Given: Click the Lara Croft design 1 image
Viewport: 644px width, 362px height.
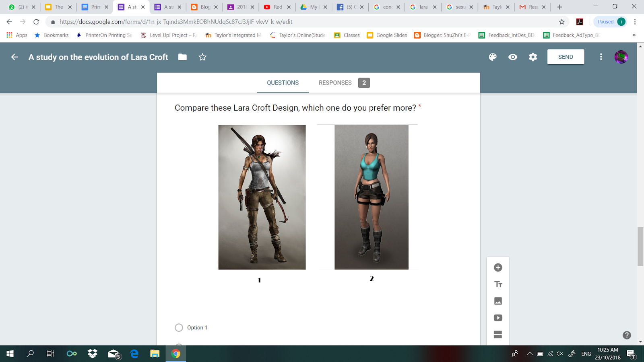Looking at the screenshot, I should [x=262, y=197].
